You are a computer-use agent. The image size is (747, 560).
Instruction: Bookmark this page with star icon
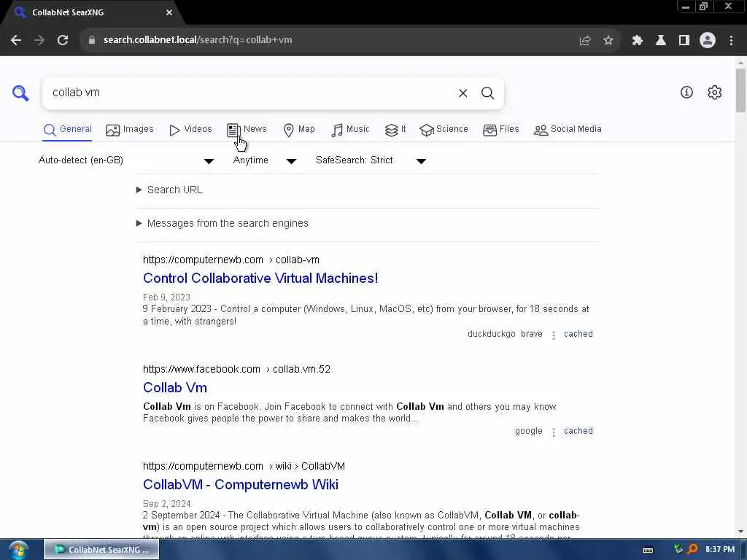[x=608, y=41]
